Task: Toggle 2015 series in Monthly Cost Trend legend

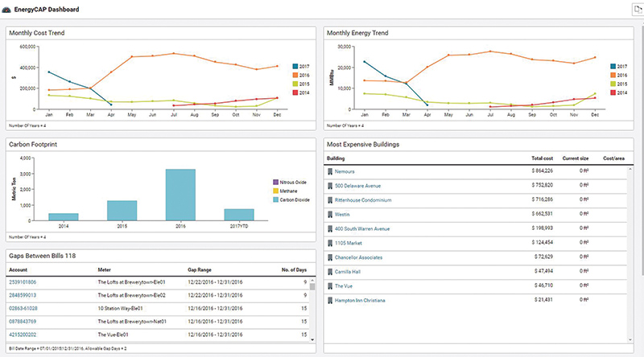Action: [301, 84]
